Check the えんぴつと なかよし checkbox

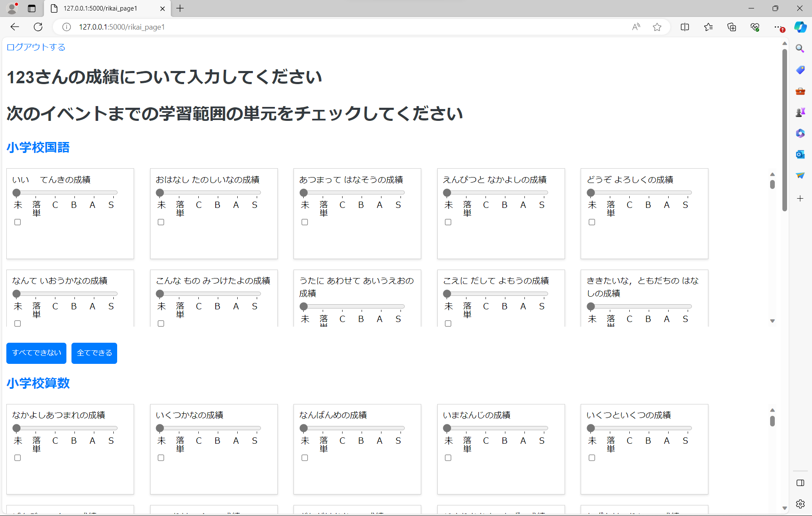448,222
